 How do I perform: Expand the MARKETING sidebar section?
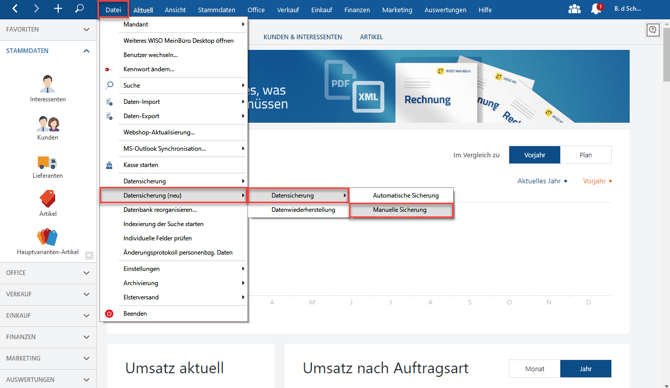(x=48, y=358)
